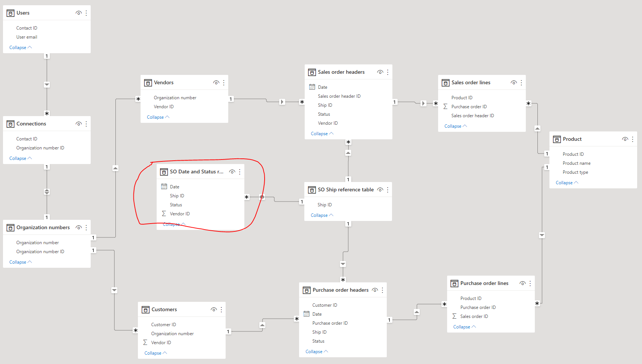Image resolution: width=642 pixels, height=364 pixels.
Task: Open more options for Purchase order lines
Action: coord(530,283)
